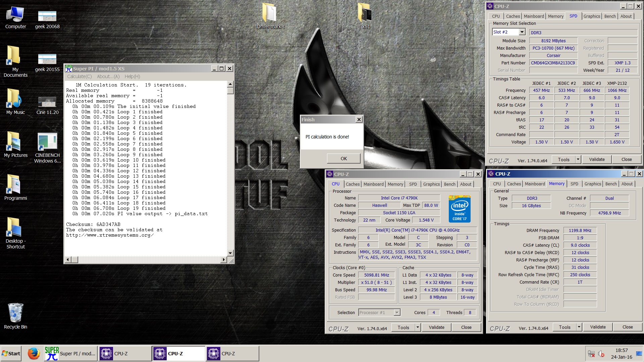
Task: Click the Core Speed value 5098.81 MHz
Action: [377, 275]
